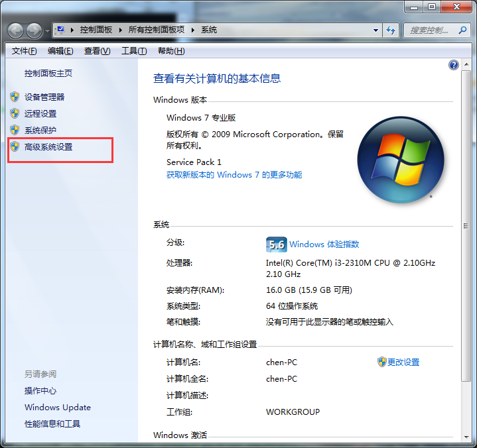
Task: Open the 帮助(H) menu
Action: (x=171, y=51)
